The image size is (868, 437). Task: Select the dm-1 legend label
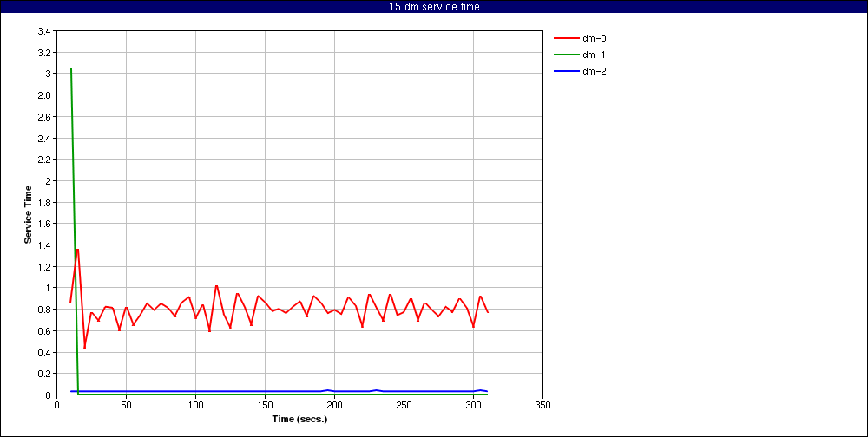(x=594, y=55)
